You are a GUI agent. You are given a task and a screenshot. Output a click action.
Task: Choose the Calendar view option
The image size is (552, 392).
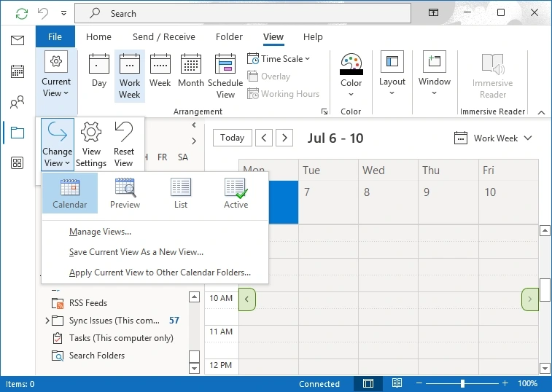coord(70,193)
